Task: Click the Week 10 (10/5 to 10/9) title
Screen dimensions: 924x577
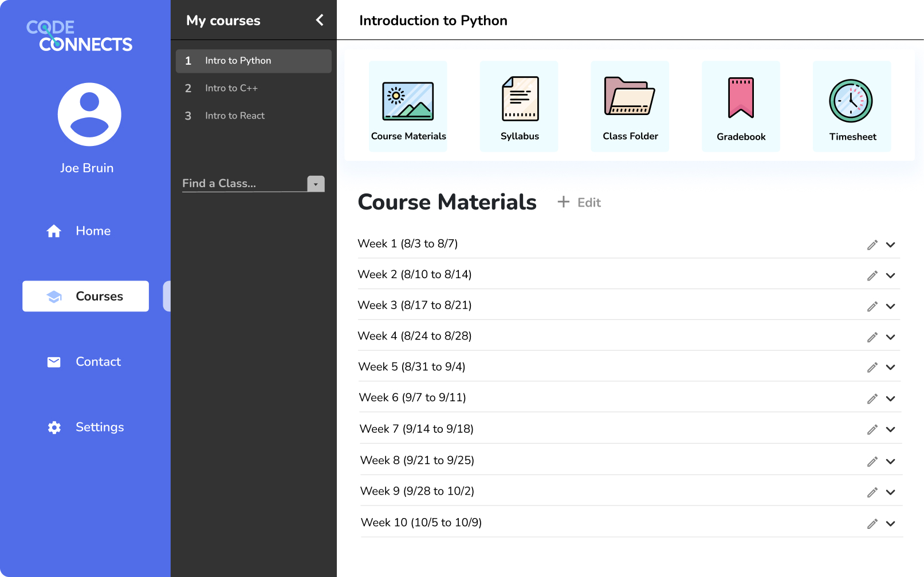Action: pyautogui.click(x=421, y=522)
